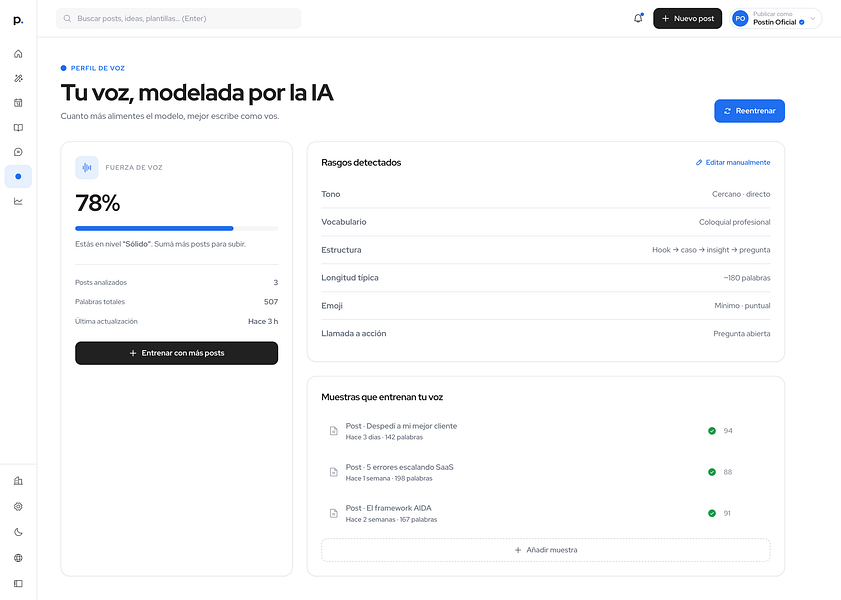Click the 'Coloquial profesional' value
841x600 pixels.
(x=734, y=222)
